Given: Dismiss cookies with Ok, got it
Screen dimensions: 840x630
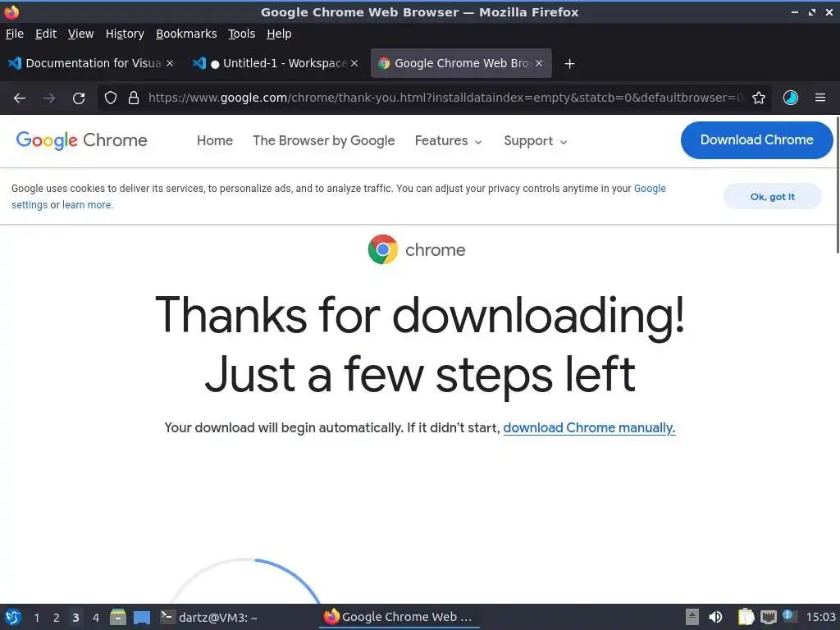Looking at the screenshot, I should click(x=773, y=197).
